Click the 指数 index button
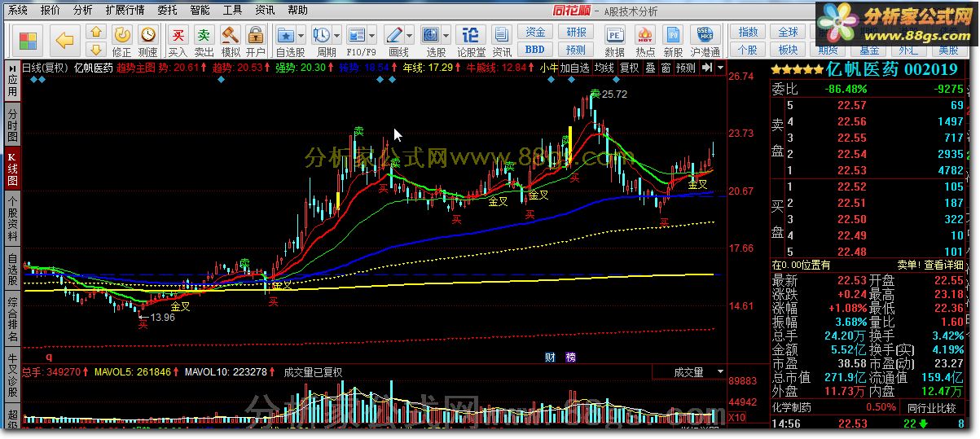The width and height of the screenshot is (980, 439). point(747,32)
